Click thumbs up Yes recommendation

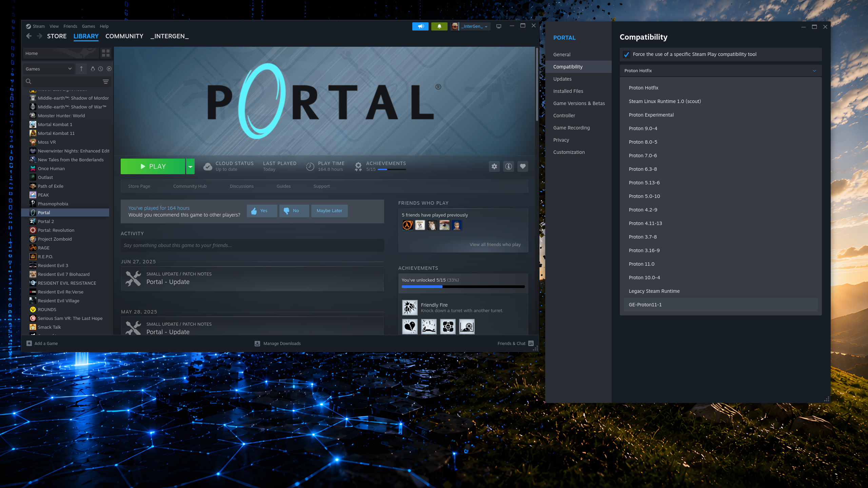click(x=262, y=211)
